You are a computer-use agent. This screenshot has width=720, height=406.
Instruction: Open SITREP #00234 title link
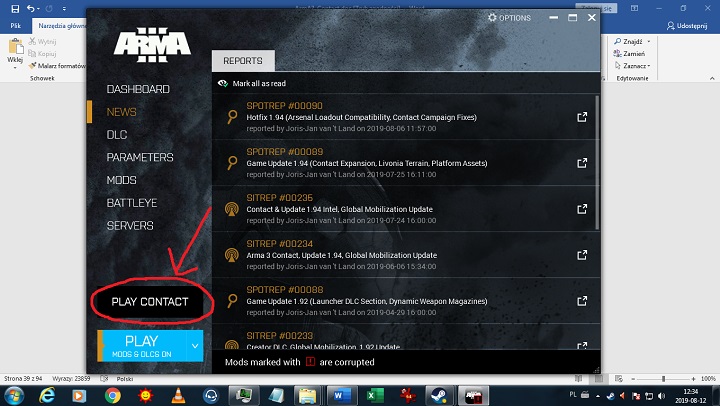(x=279, y=243)
